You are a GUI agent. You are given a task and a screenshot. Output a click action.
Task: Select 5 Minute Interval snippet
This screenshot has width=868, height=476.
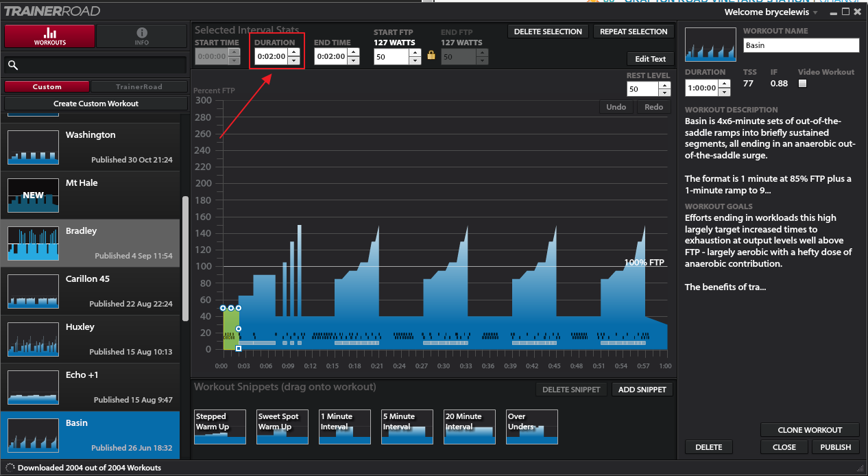(407, 427)
